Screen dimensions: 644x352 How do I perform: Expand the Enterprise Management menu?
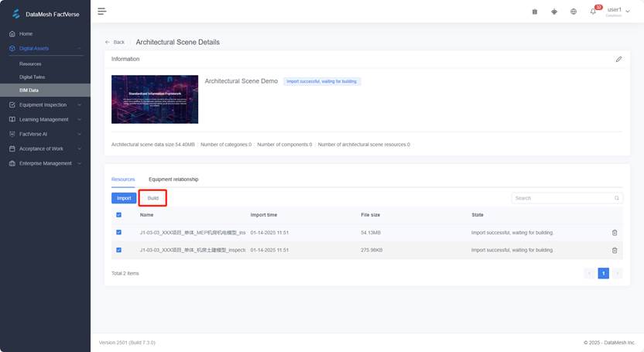(x=45, y=163)
